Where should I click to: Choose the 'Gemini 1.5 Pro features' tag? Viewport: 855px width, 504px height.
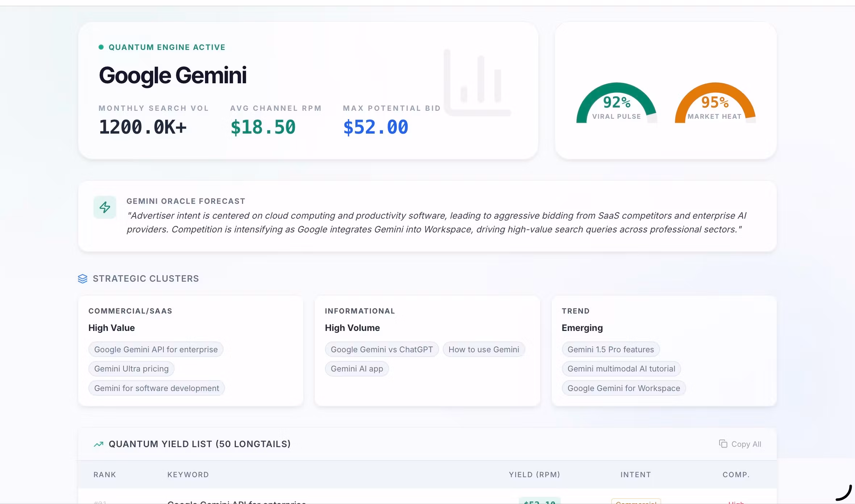click(x=611, y=349)
